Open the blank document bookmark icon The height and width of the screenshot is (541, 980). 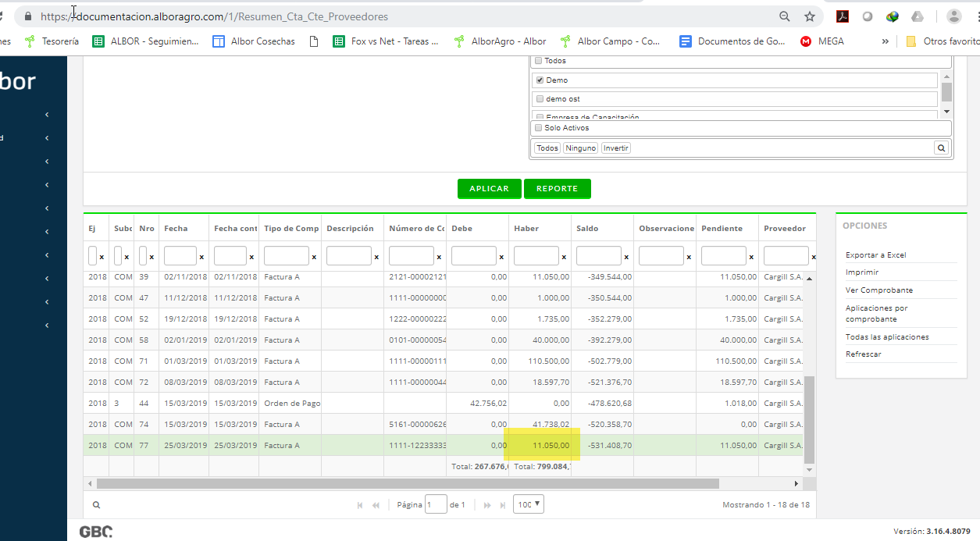314,41
